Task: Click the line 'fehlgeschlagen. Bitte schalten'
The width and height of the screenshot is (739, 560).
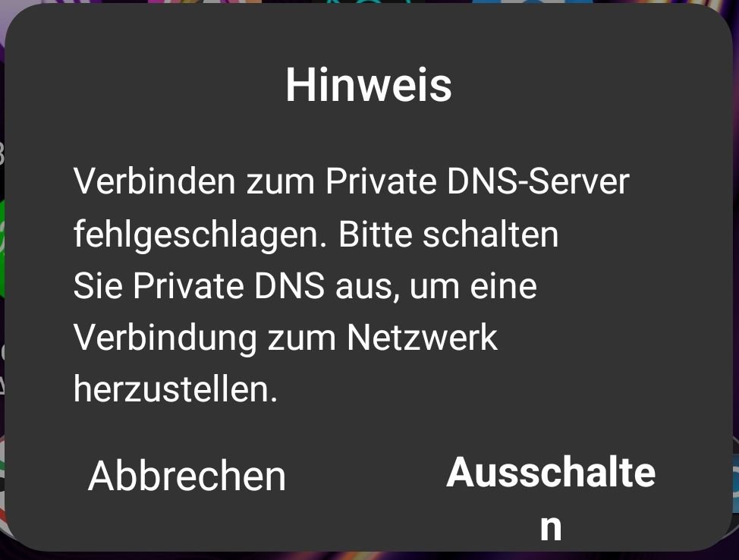Action: click(x=316, y=234)
